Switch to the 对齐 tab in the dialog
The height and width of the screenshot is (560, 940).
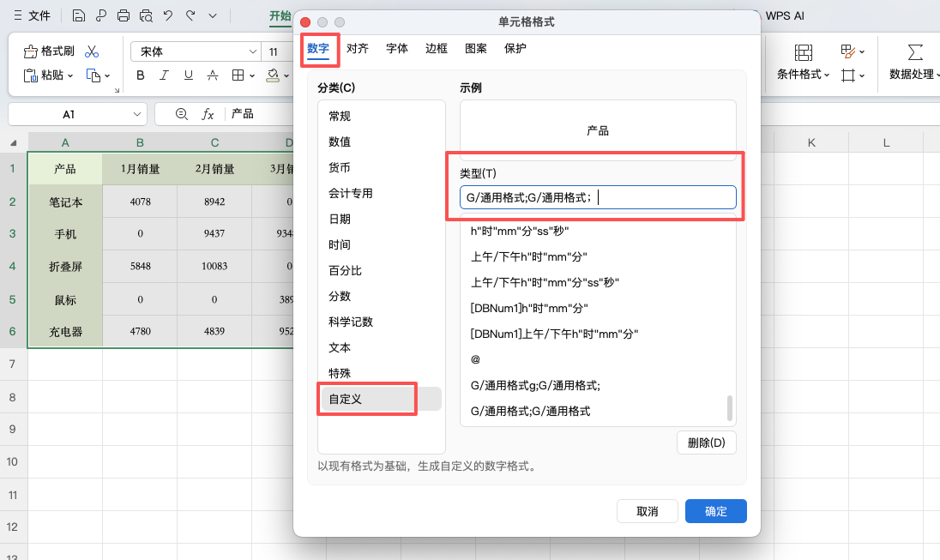(359, 49)
